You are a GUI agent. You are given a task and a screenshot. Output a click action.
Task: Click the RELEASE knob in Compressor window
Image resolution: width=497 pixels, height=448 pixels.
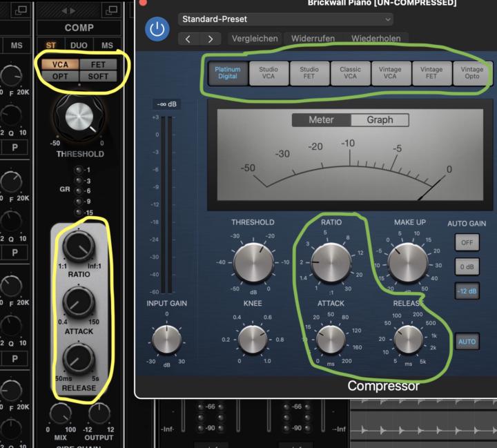(409, 340)
